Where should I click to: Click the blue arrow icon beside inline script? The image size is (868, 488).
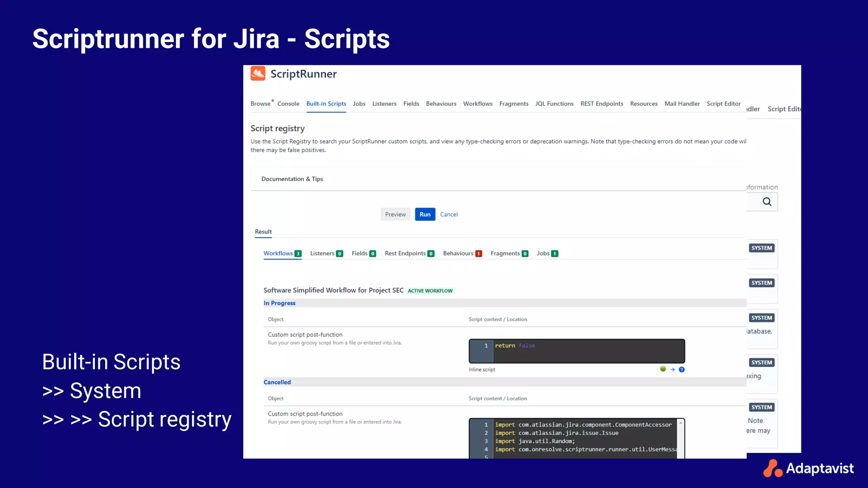[673, 369]
